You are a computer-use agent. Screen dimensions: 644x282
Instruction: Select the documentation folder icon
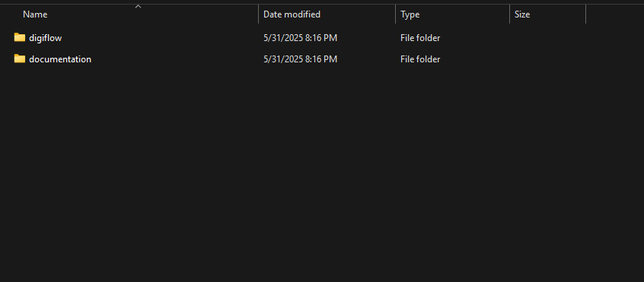pyautogui.click(x=19, y=59)
